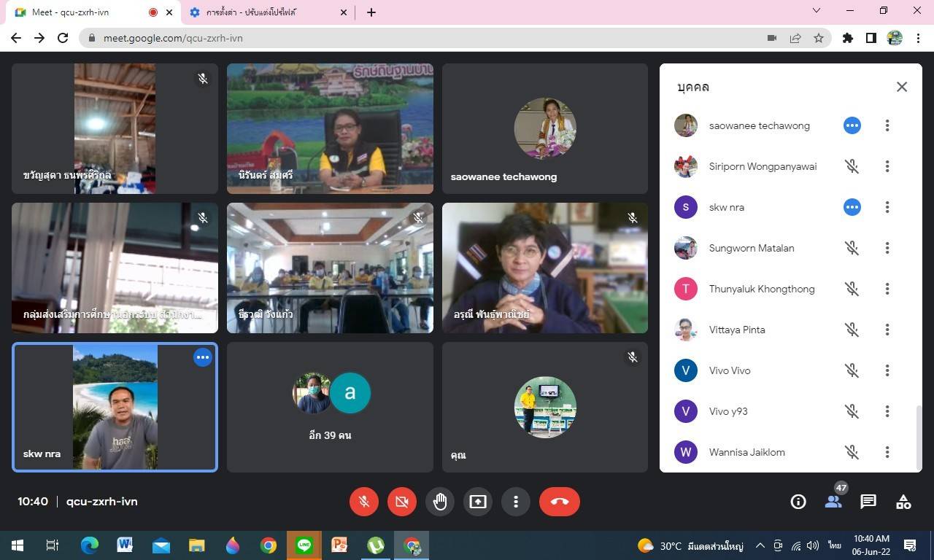Open more options for saowanee techawong
Screen dimensions: 934x560
click(887, 125)
